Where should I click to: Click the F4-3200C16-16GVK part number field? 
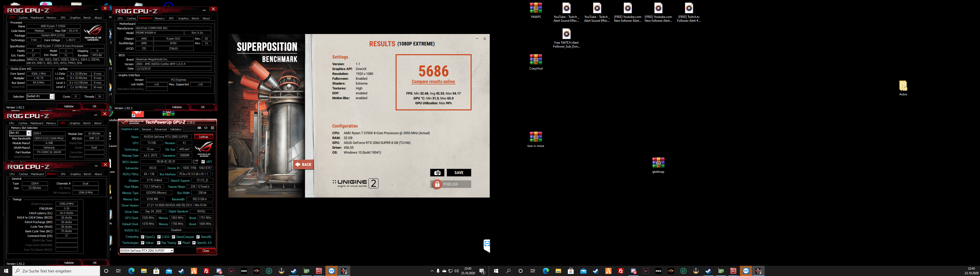point(49,152)
